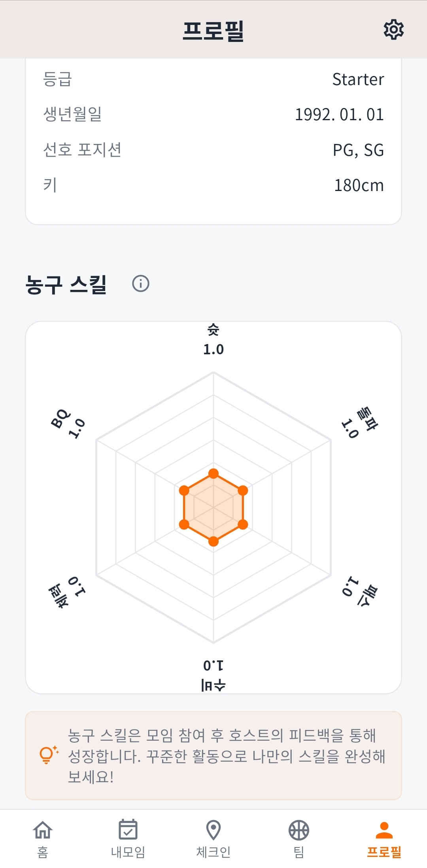The height and width of the screenshot is (868, 427).
Task: Tap the PG, SG preferred position value
Action: (358, 150)
